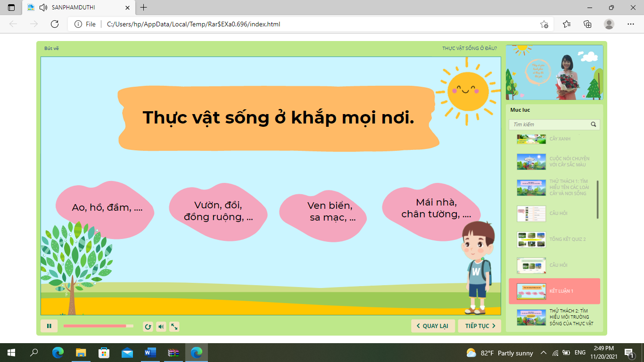Open TỔNG KẾT QUIZ 2 slide thumbnail

tap(531, 239)
